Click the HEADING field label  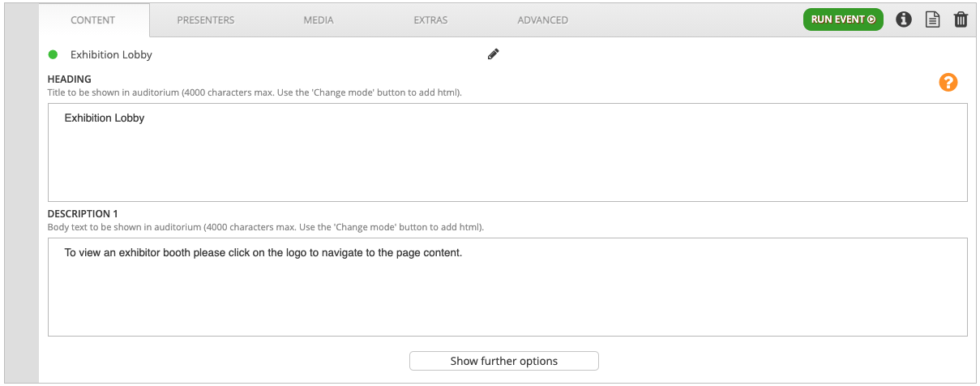[x=70, y=79]
